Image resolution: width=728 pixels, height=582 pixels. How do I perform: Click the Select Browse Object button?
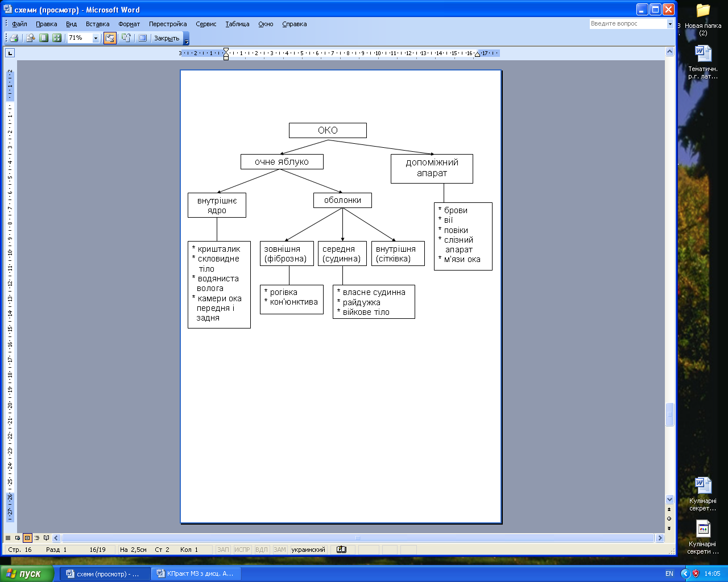click(669, 518)
